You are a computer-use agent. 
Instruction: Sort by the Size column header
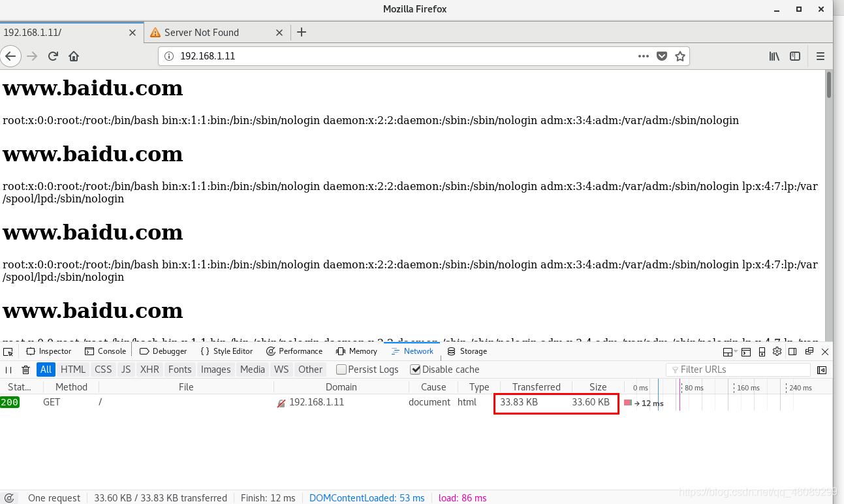[x=598, y=387]
